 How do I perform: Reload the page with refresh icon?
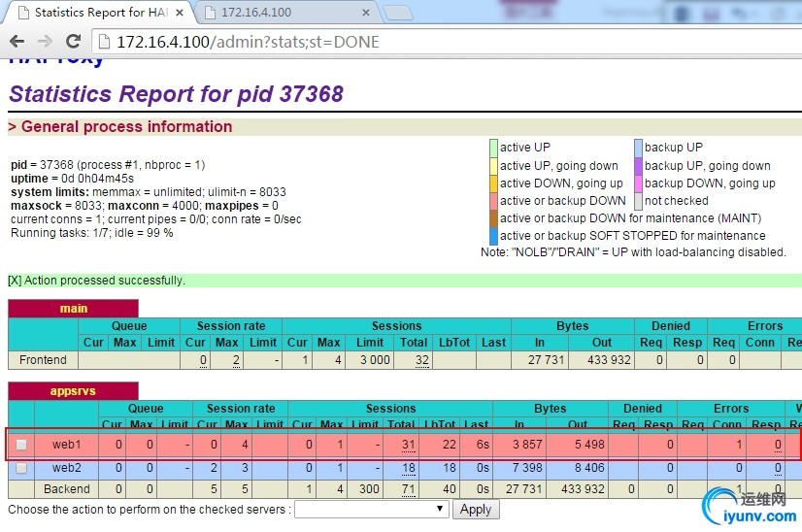(73, 42)
